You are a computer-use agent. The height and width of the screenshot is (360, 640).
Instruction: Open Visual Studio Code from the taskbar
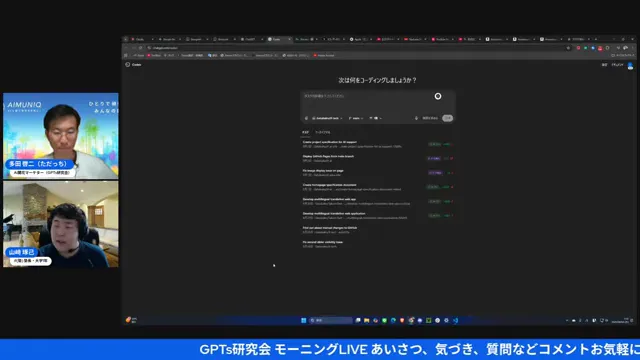[x=455, y=320]
